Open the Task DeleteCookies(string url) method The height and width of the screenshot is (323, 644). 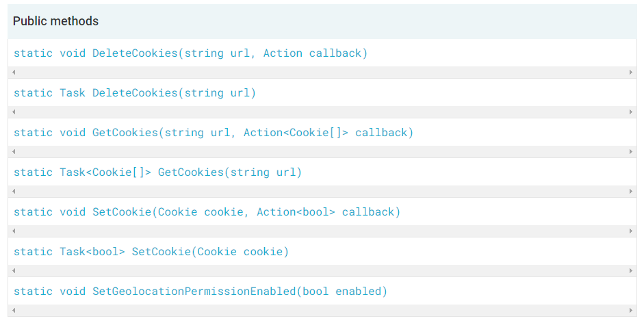tap(135, 93)
